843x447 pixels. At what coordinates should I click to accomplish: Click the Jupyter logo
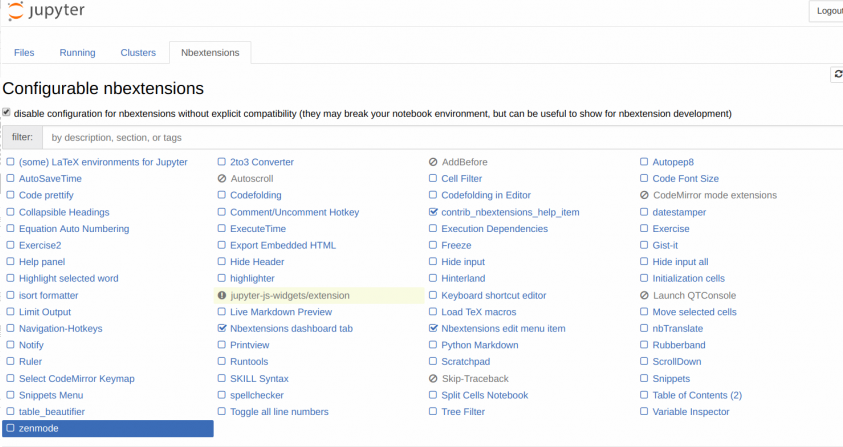click(x=46, y=11)
